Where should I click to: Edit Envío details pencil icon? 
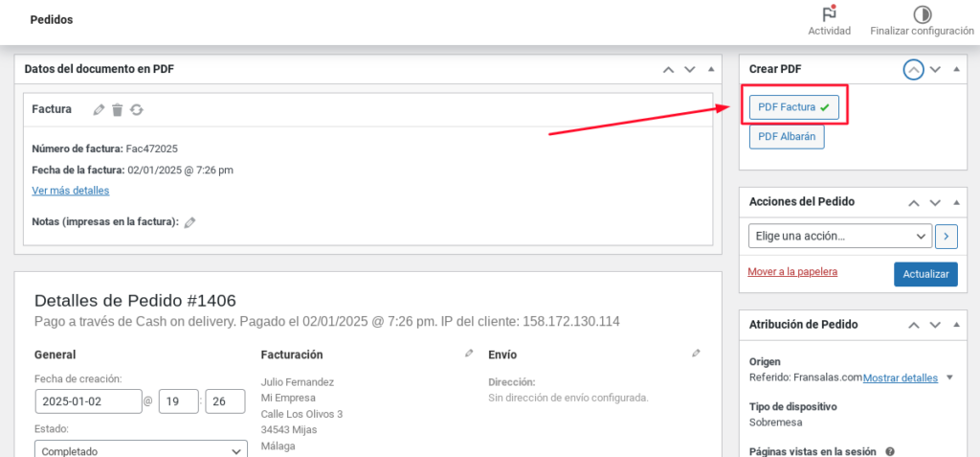(x=696, y=354)
